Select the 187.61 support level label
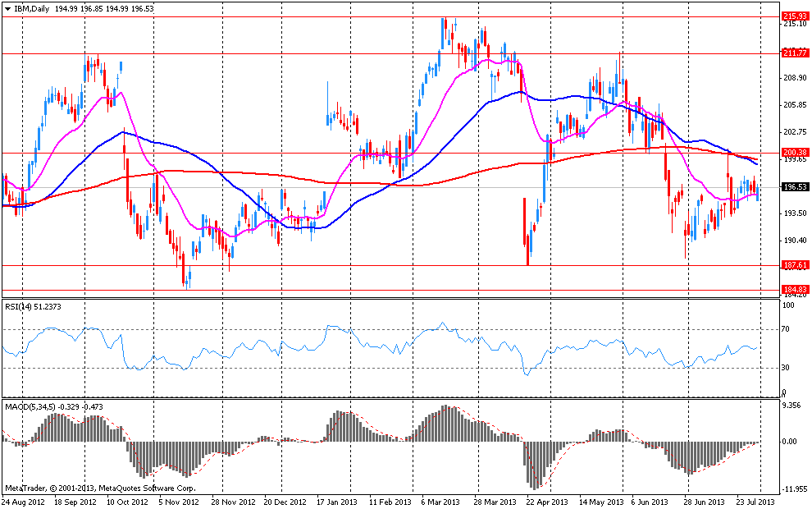This screenshot has height=509, width=812. tap(796, 265)
